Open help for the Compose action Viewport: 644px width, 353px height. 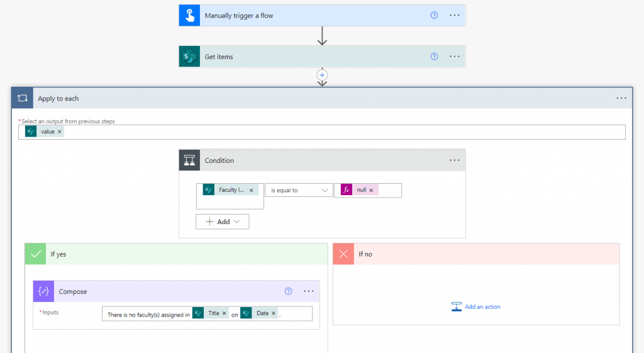click(x=288, y=291)
